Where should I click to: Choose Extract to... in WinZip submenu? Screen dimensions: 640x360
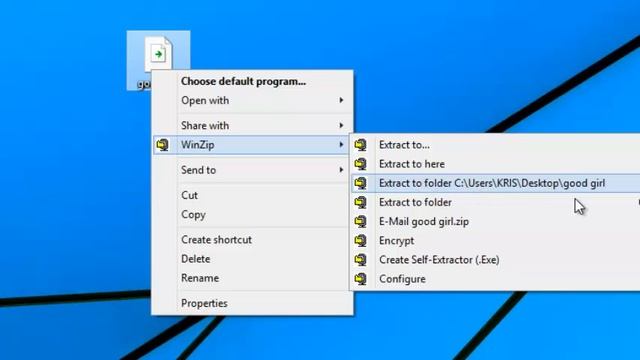click(496, 144)
